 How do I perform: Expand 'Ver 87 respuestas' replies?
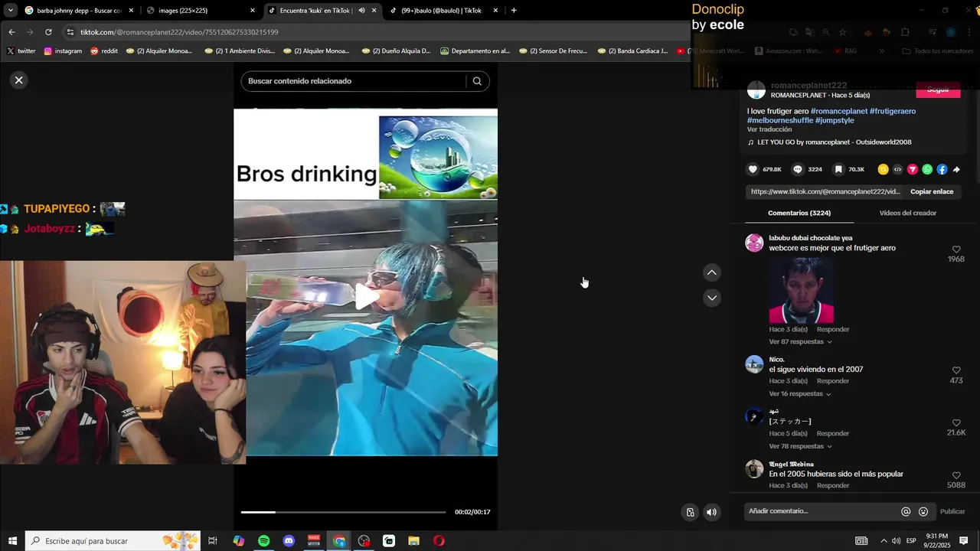click(800, 341)
